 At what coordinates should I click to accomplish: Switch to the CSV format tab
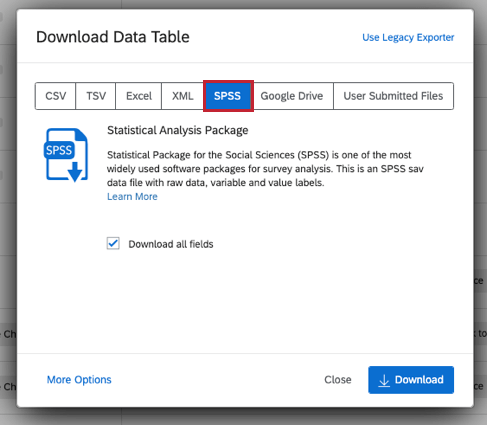tap(55, 96)
